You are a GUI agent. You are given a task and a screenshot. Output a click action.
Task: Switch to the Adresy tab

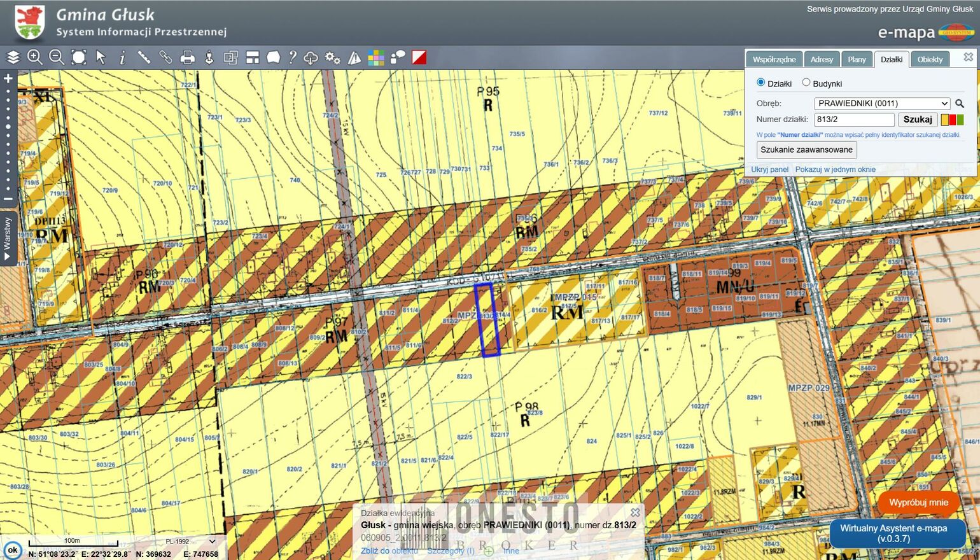coord(822,59)
